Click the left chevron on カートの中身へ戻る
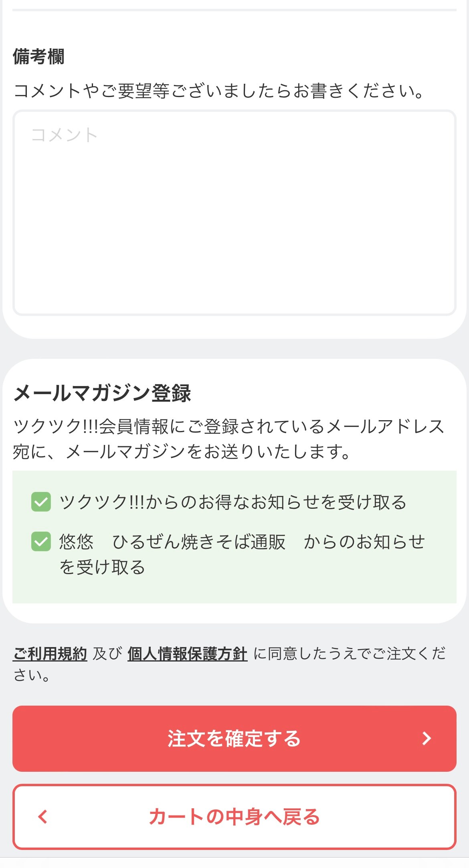Image resolution: width=469 pixels, height=868 pixels. point(42,816)
